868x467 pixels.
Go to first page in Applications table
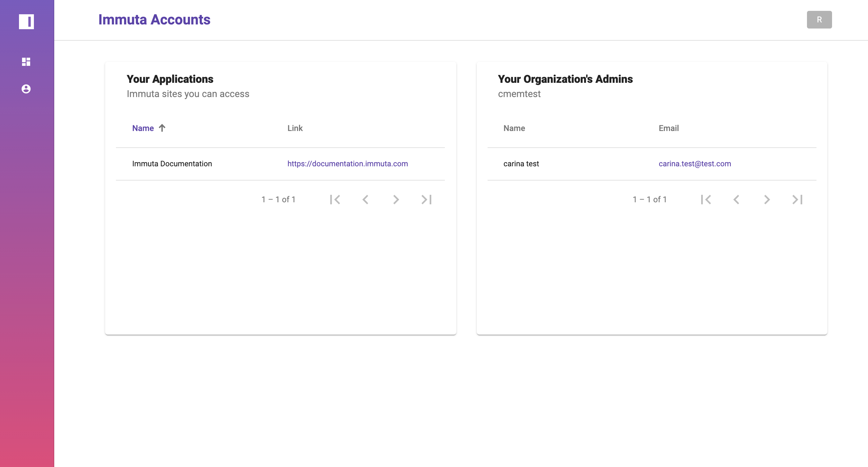click(335, 200)
